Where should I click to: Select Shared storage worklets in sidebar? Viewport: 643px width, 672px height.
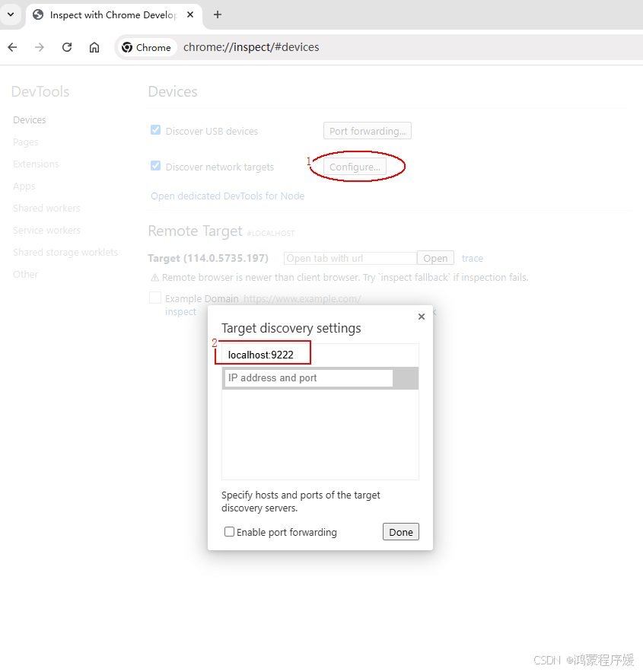point(65,253)
